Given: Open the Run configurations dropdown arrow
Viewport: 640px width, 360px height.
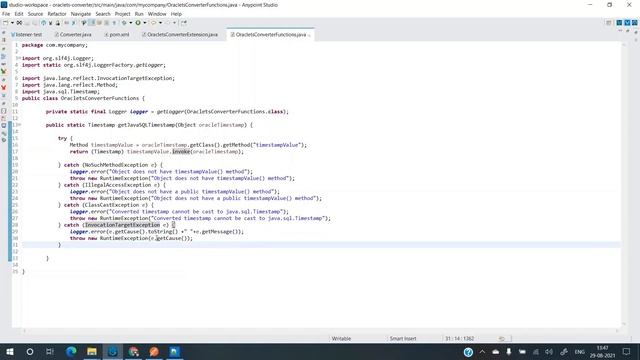Looking at the screenshot, I should point(145,23).
